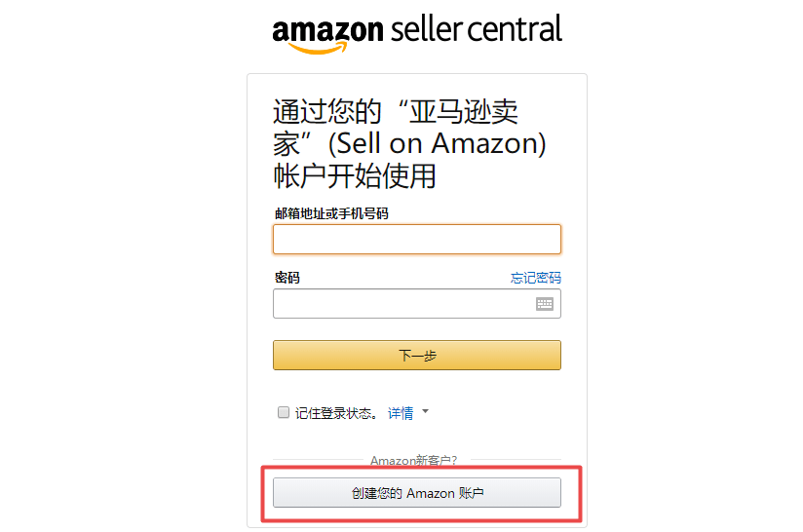Click the "Amazon新客户?" divider text
Viewport: 803px width, 532px height.
(x=413, y=460)
